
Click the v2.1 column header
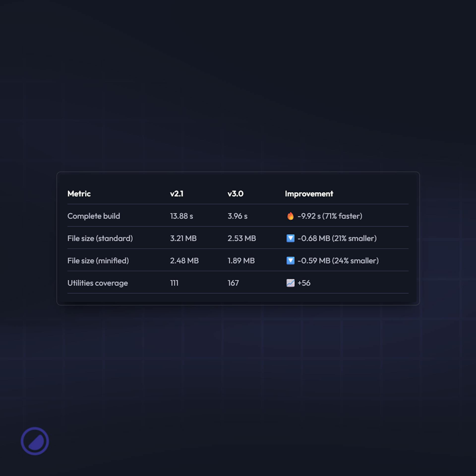coord(177,194)
